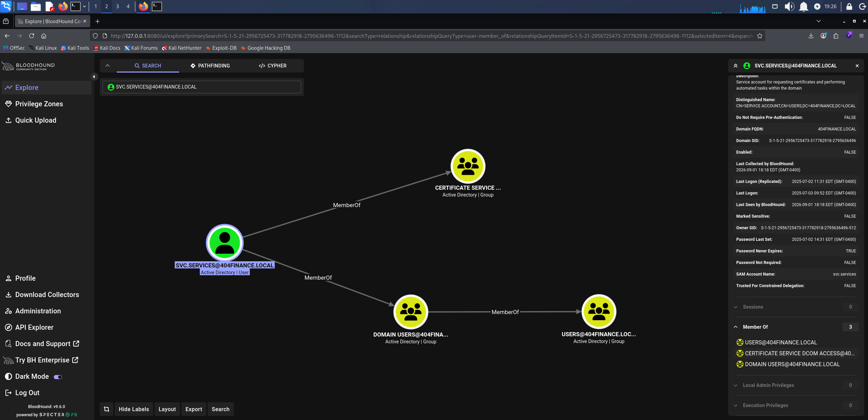
Task: Switch to the Pathfinding tab
Action: click(x=210, y=66)
